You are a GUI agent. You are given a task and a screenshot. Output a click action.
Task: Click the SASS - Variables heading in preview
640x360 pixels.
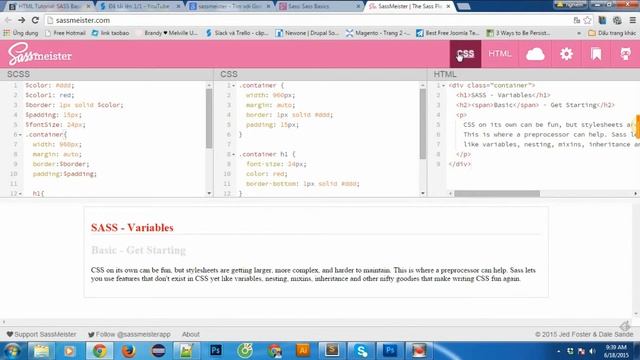tap(132, 228)
